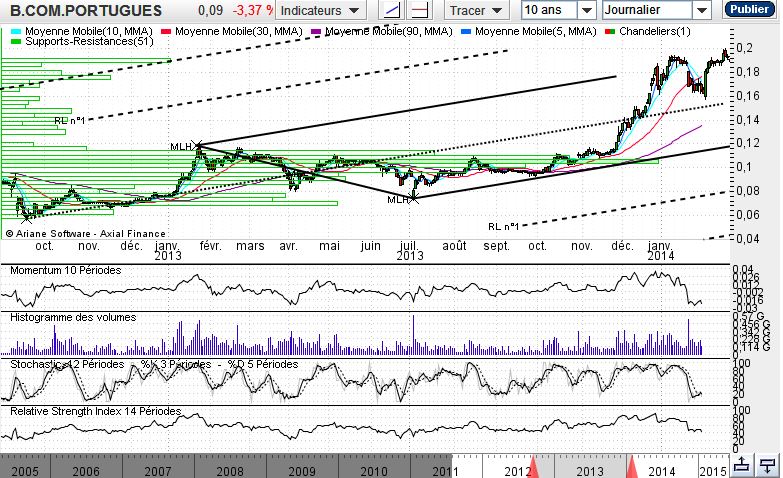Click the 0,09 price value
This screenshot has width=783, height=478.
coord(210,10)
